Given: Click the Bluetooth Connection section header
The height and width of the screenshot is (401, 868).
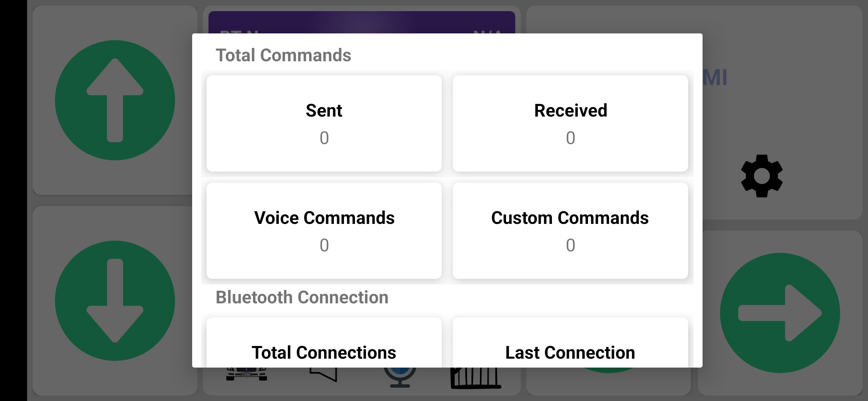Looking at the screenshot, I should pyautogui.click(x=302, y=297).
